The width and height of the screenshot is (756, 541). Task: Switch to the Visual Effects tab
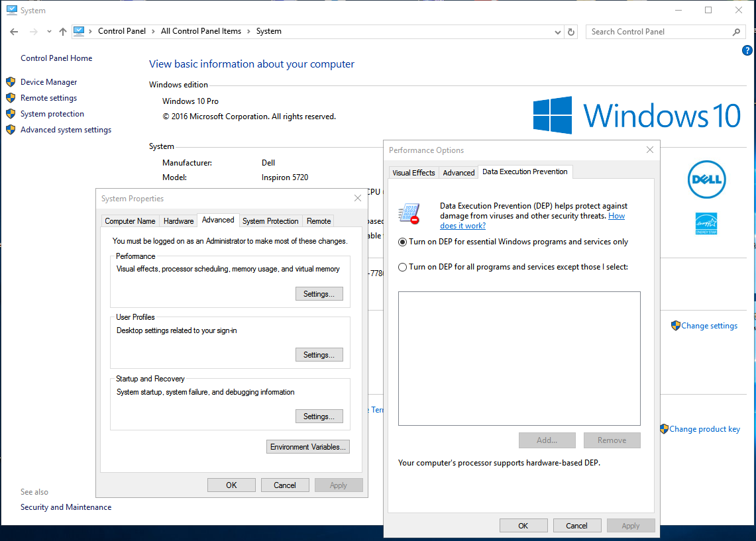point(413,173)
